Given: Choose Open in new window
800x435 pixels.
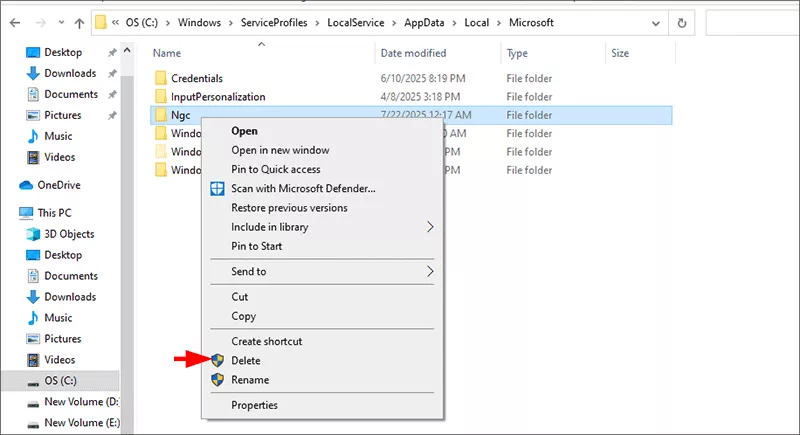Looking at the screenshot, I should point(280,150).
